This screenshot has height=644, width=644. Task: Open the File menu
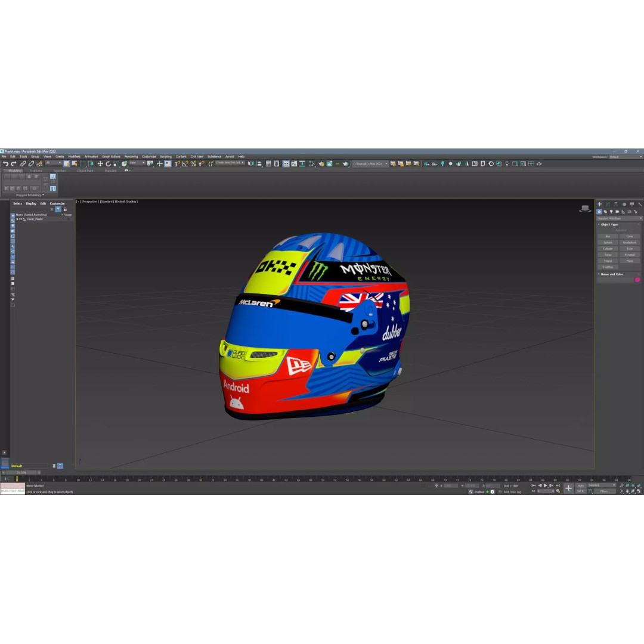tap(4, 157)
